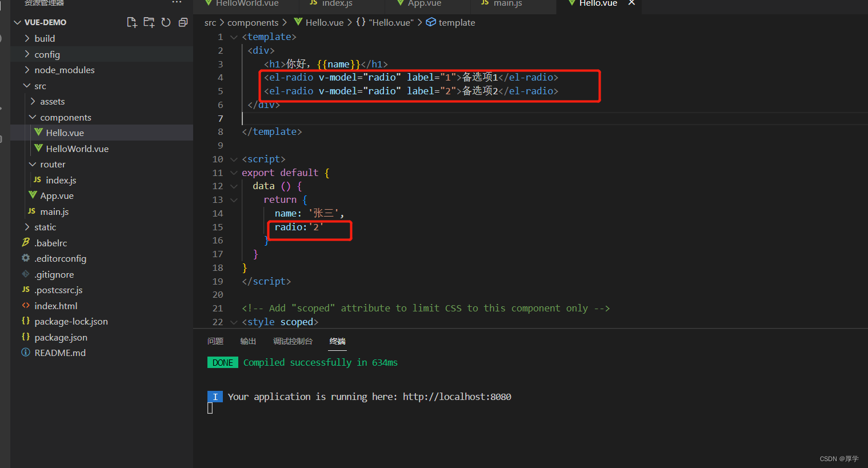Fold the return block at line 13
Image resolution: width=868 pixels, height=468 pixels.
coord(234,199)
